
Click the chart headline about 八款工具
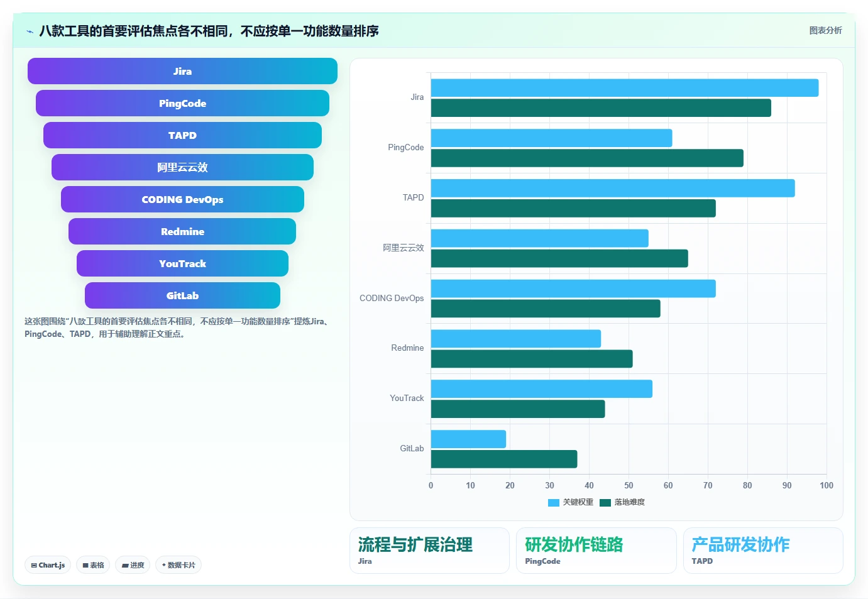click(x=209, y=31)
